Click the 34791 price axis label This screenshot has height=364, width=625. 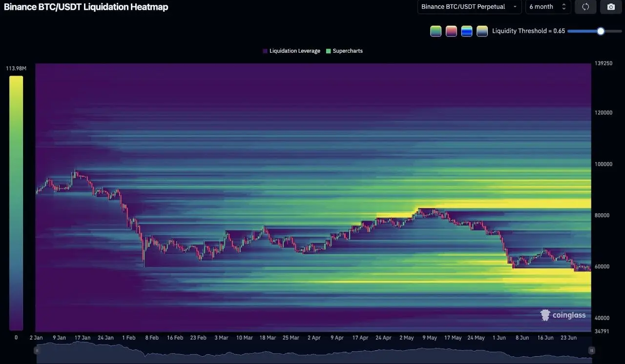tap(603, 331)
